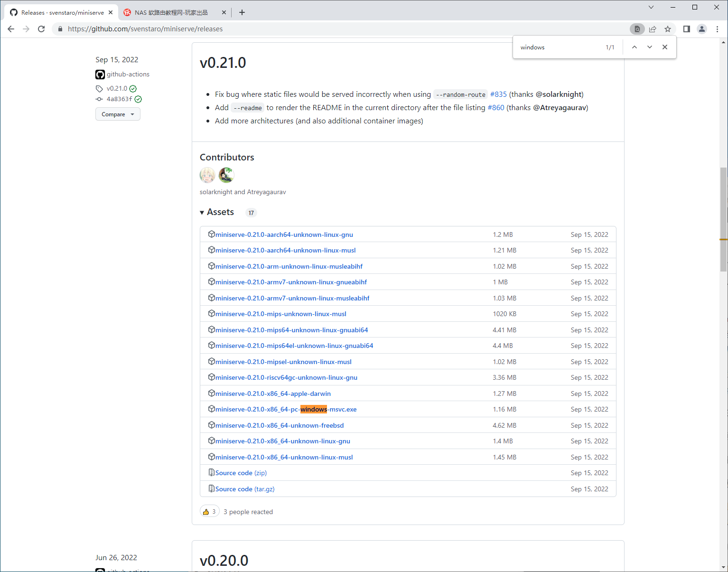Click the github-actions avatar icon

(x=100, y=75)
